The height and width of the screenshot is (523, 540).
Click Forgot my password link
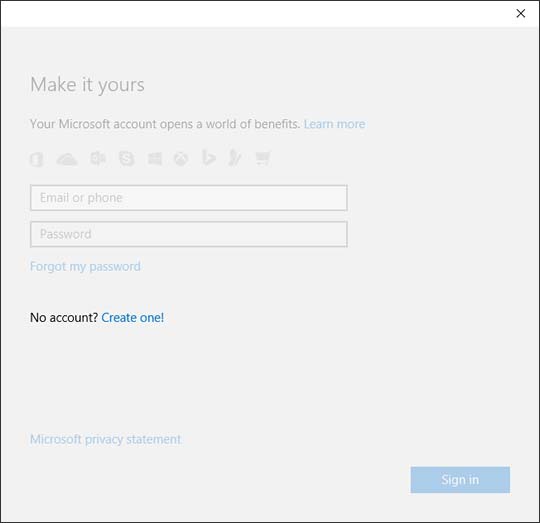(85, 266)
